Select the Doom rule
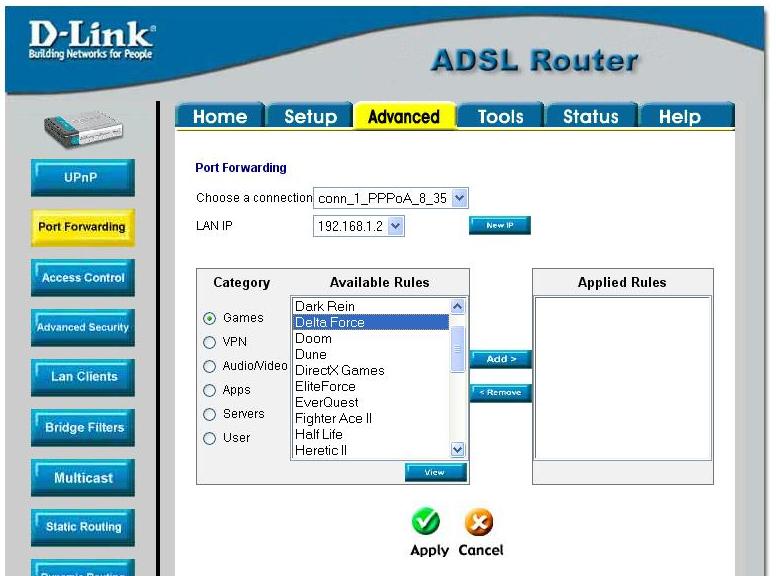The image size is (776, 576). click(x=371, y=338)
